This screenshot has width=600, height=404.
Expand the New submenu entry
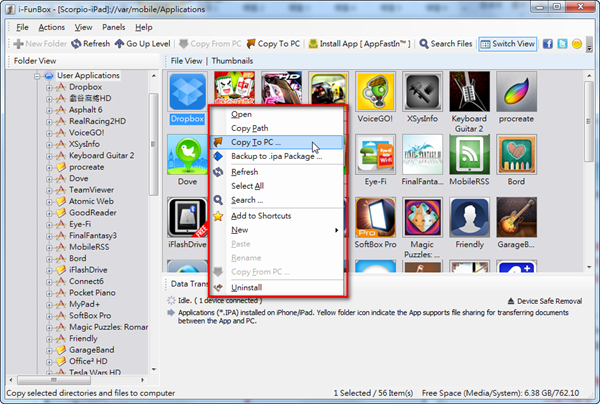276,230
